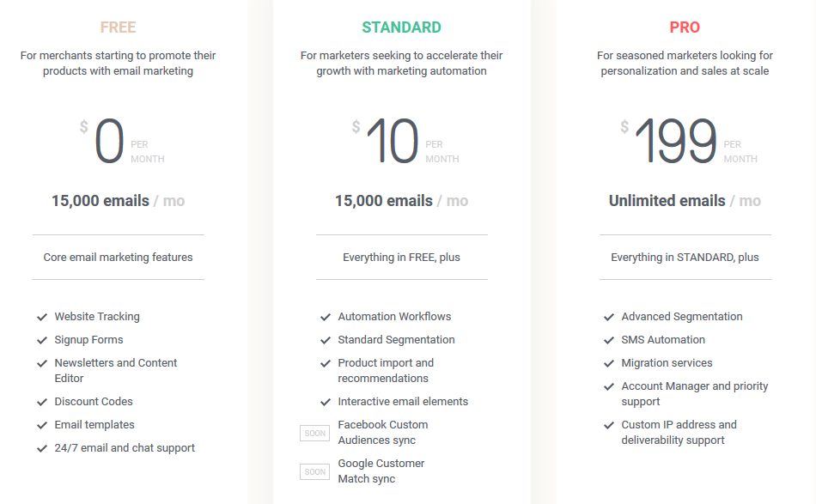This screenshot has width=816, height=504.
Task: Click Product import and recommendations item
Action: click(x=386, y=371)
